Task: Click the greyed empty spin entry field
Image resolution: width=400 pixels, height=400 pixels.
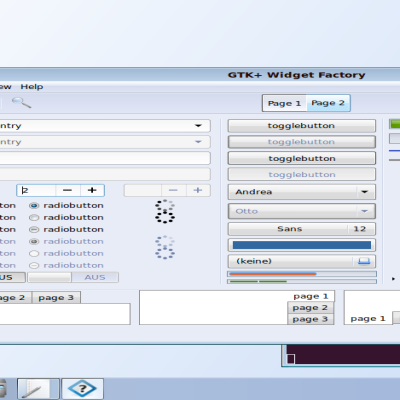Action: click(143, 190)
